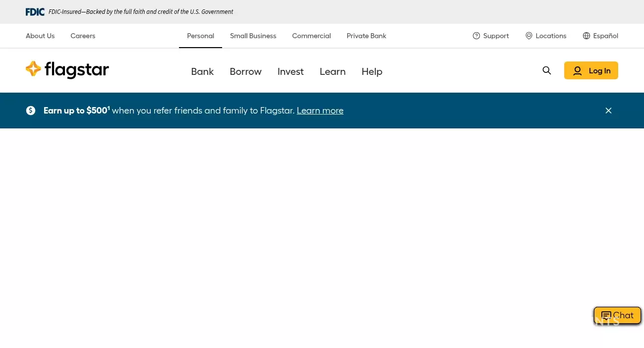
Task: Select the Commercial tab
Action: click(311, 36)
